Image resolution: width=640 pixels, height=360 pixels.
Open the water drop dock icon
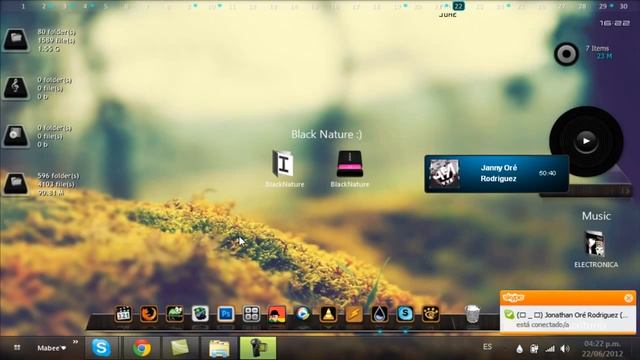380,314
